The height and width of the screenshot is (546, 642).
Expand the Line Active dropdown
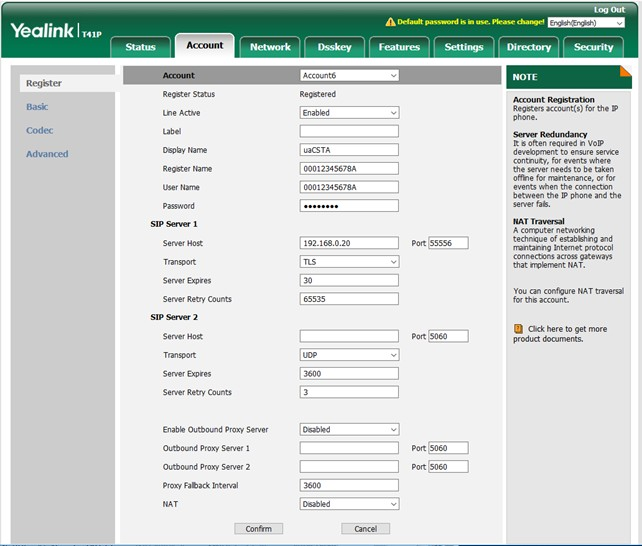pyautogui.click(x=349, y=113)
